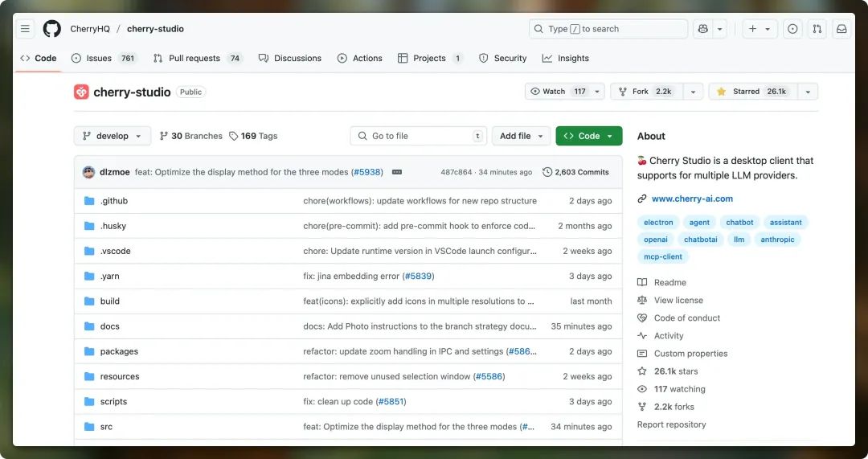Switch to the Projects tab
Image resolution: width=868 pixels, height=459 pixels.
tap(430, 58)
